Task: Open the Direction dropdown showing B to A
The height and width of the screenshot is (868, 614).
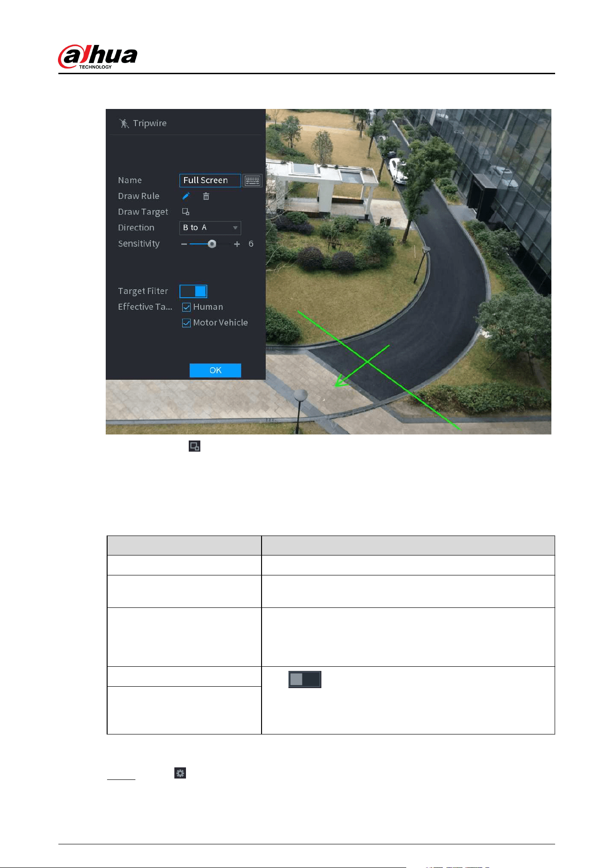Action: tap(210, 228)
